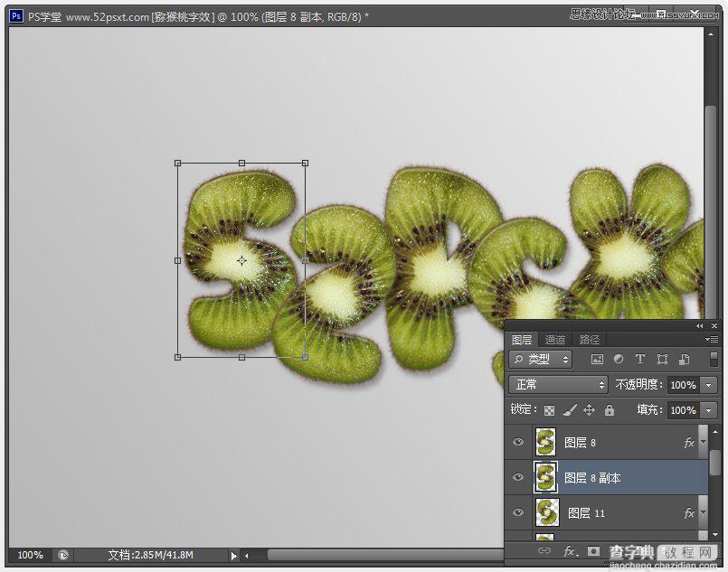Click the fx badge on 图层 11
Screen dimensions: 728x572
point(689,512)
